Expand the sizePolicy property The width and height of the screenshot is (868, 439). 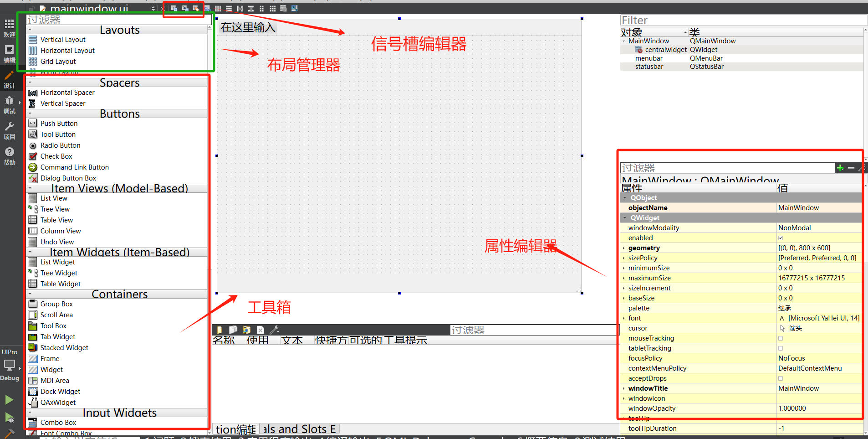click(x=624, y=258)
